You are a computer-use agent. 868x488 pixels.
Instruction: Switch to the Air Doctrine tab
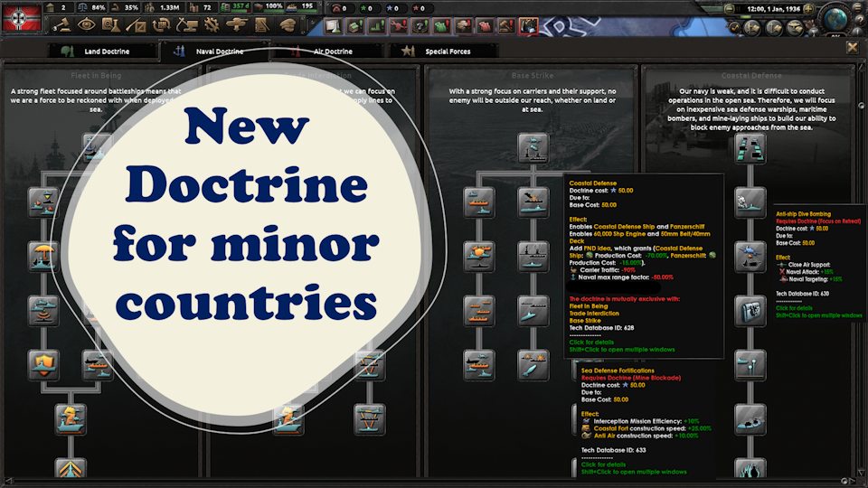(327, 51)
